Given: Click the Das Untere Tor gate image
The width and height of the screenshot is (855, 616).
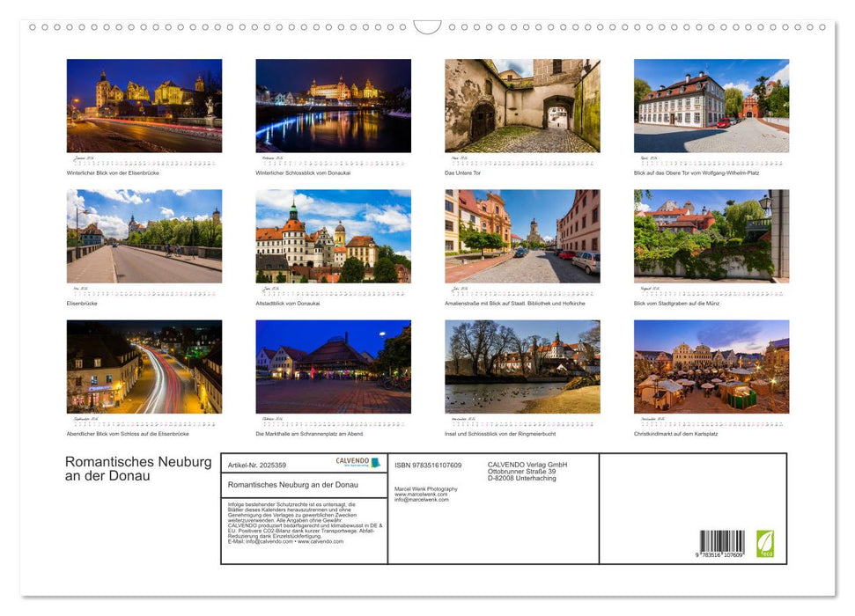Looking at the screenshot, I should click(521, 106).
